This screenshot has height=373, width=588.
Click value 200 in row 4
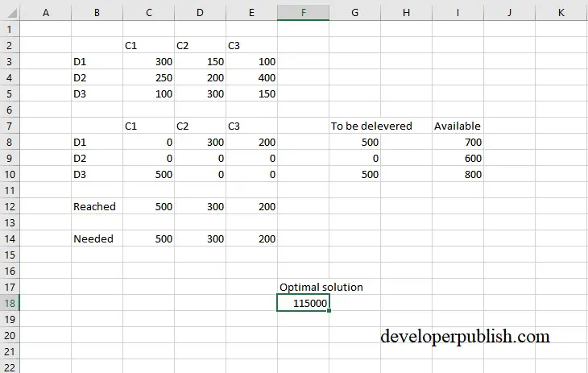click(x=215, y=77)
